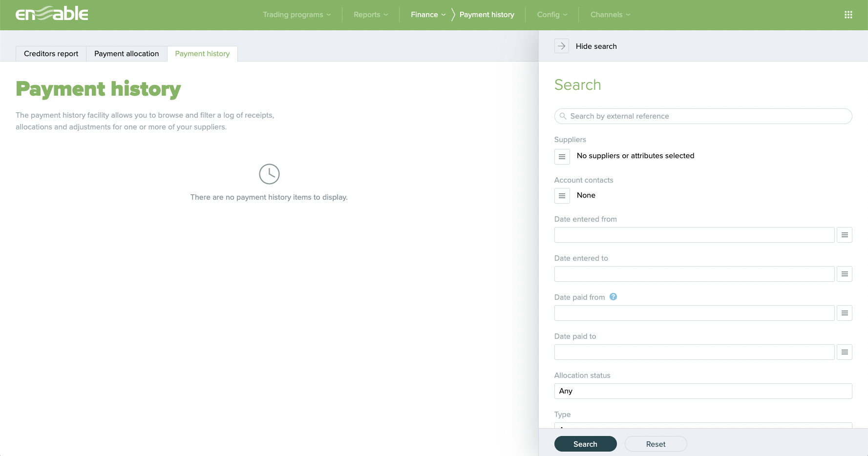Screen dimensions: 868x456
Task: Open Date entered from picker icon
Action: coord(845,235)
